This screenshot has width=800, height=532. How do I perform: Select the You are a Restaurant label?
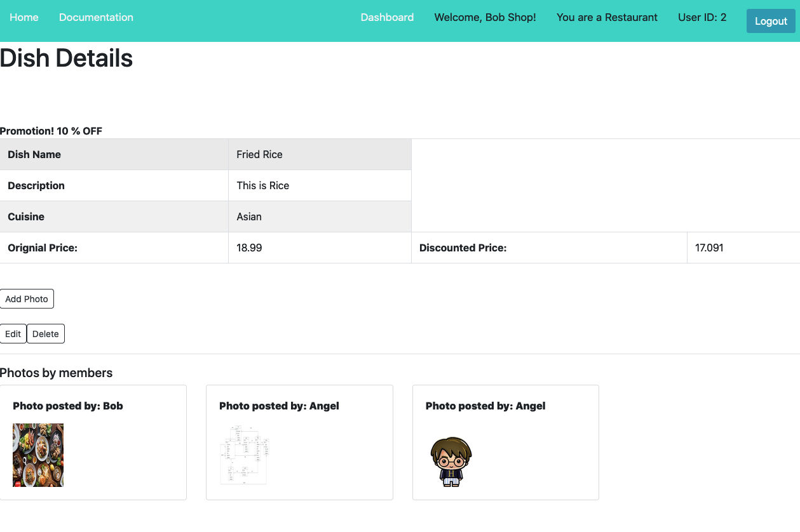click(x=607, y=17)
